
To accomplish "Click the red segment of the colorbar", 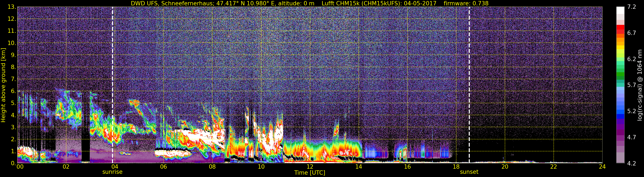I will click(x=620, y=27).
